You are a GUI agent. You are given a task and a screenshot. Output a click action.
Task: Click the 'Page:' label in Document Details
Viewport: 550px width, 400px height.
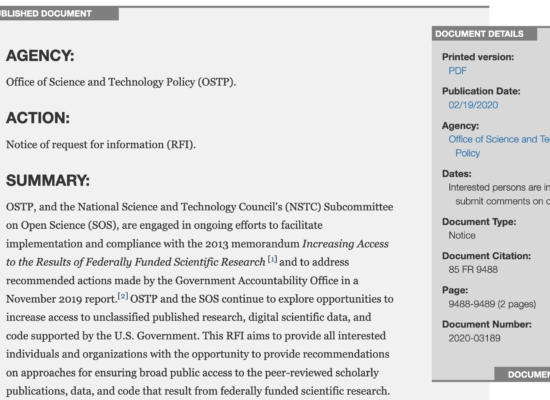coord(455,290)
